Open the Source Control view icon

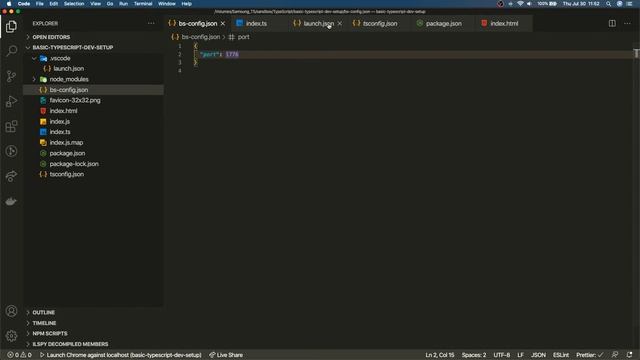[11, 76]
